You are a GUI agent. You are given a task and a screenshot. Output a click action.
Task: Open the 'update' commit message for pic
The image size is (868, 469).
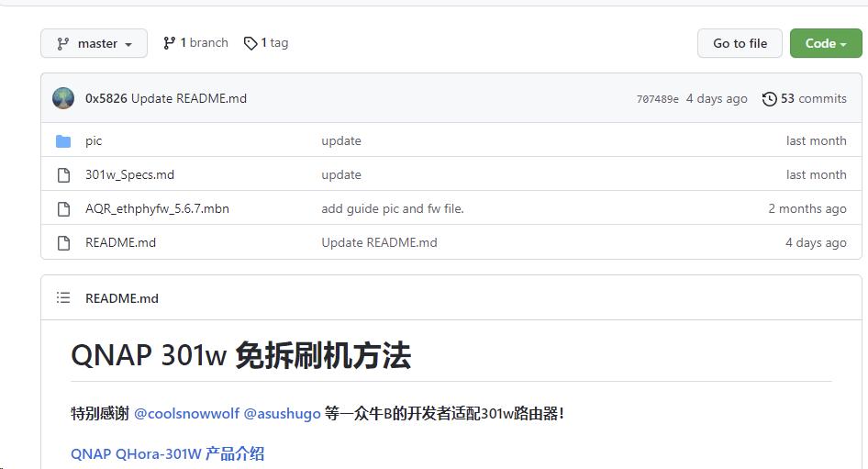(x=341, y=141)
